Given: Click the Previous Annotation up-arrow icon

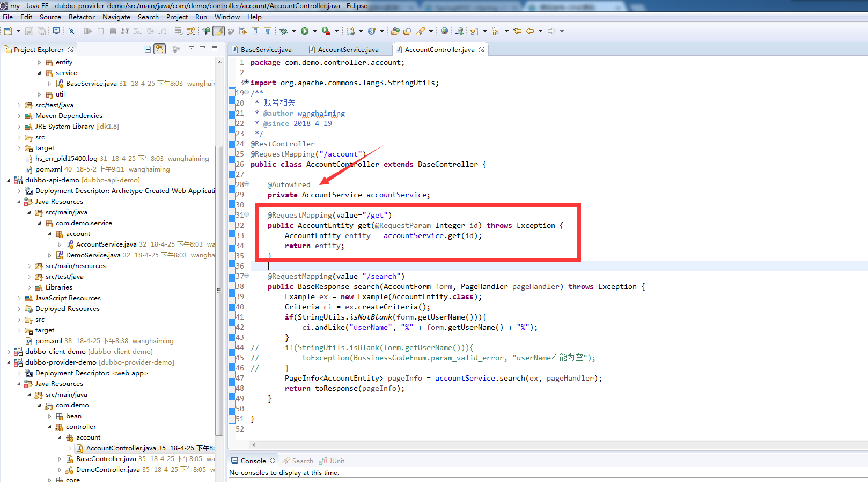Looking at the screenshot, I should click(x=495, y=31).
